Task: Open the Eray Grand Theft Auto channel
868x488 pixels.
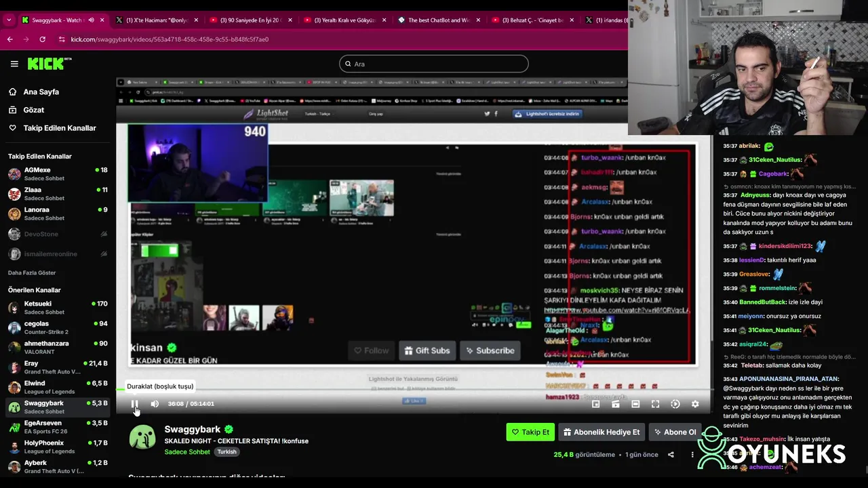Action: pos(58,367)
